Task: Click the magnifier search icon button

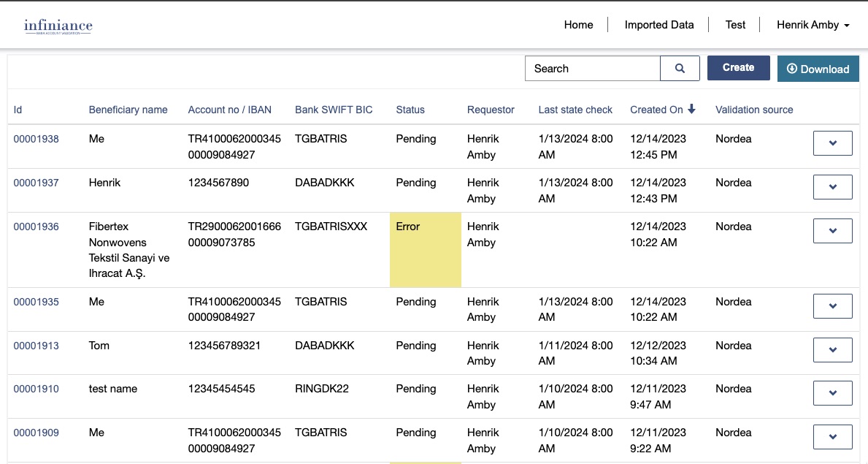Action: [x=680, y=69]
